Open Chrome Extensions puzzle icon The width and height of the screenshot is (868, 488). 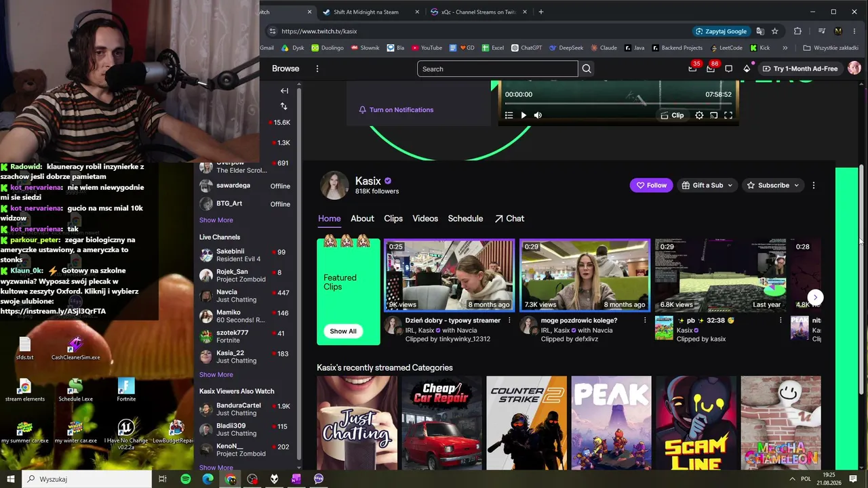[x=797, y=31]
